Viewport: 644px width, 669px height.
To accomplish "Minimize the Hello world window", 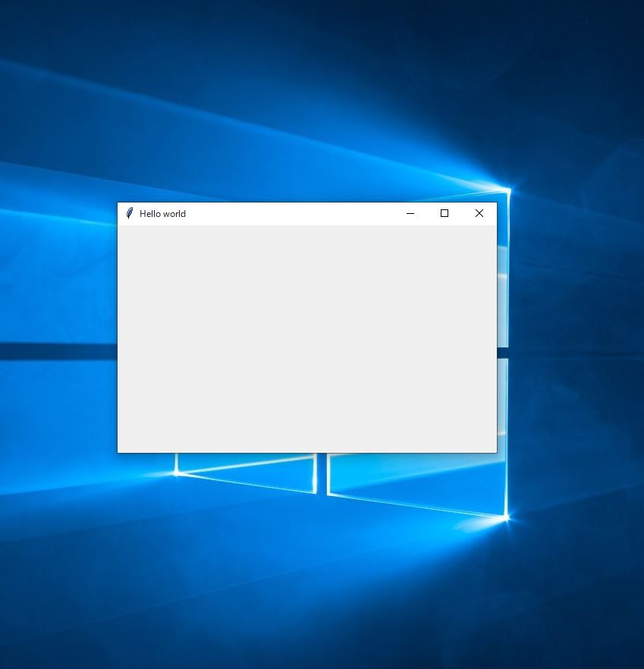I will [x=410, y=214].
